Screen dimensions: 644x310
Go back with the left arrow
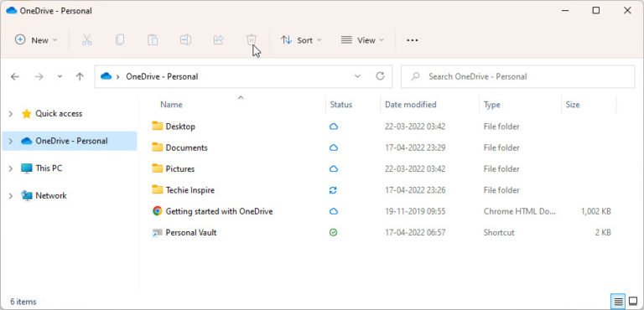15,77
